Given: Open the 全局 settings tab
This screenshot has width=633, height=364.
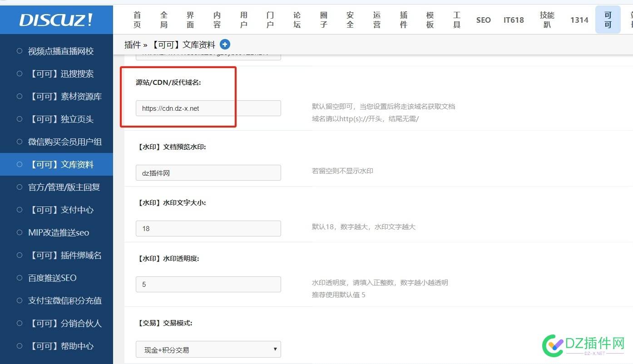Looking at the screenshot, I should tap(163, 20).
